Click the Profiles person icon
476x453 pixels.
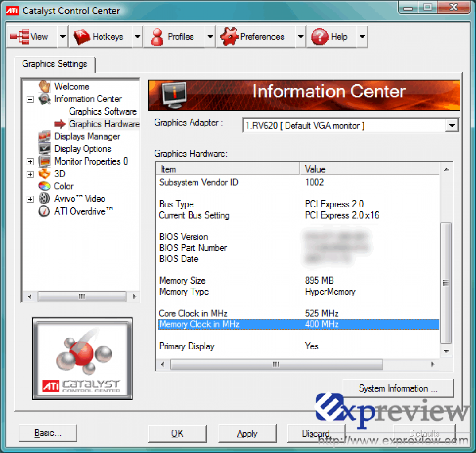157,37
